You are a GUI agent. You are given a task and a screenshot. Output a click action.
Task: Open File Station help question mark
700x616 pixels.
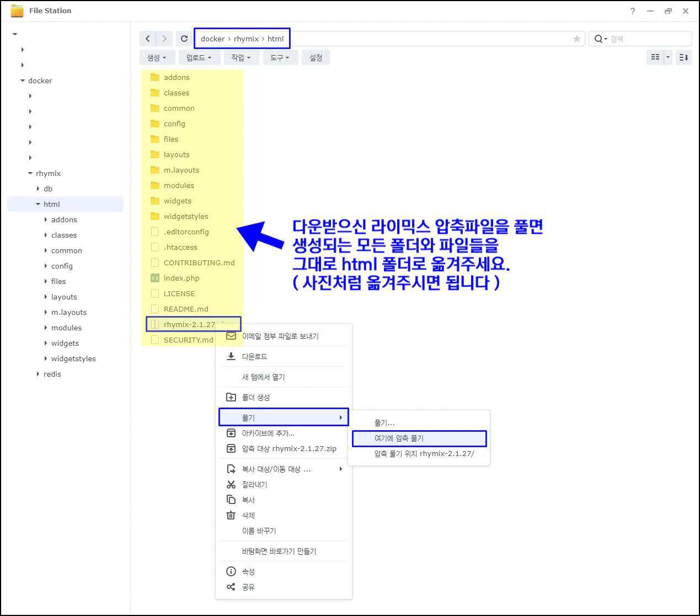pyautogui.click(x=633, y=11)
